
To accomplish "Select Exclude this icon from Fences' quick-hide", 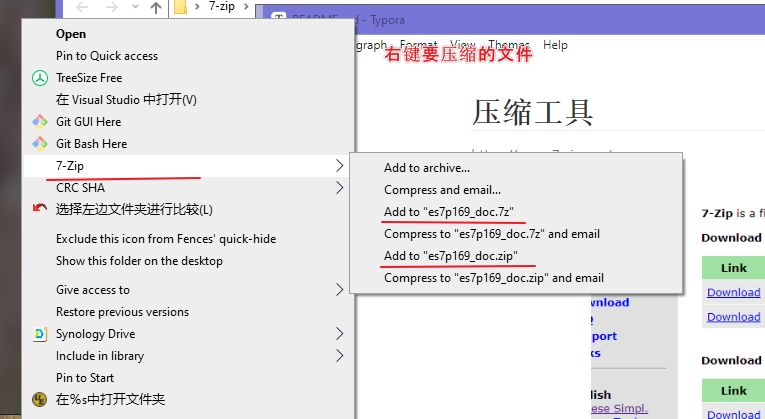I will (x=189, y=239).
